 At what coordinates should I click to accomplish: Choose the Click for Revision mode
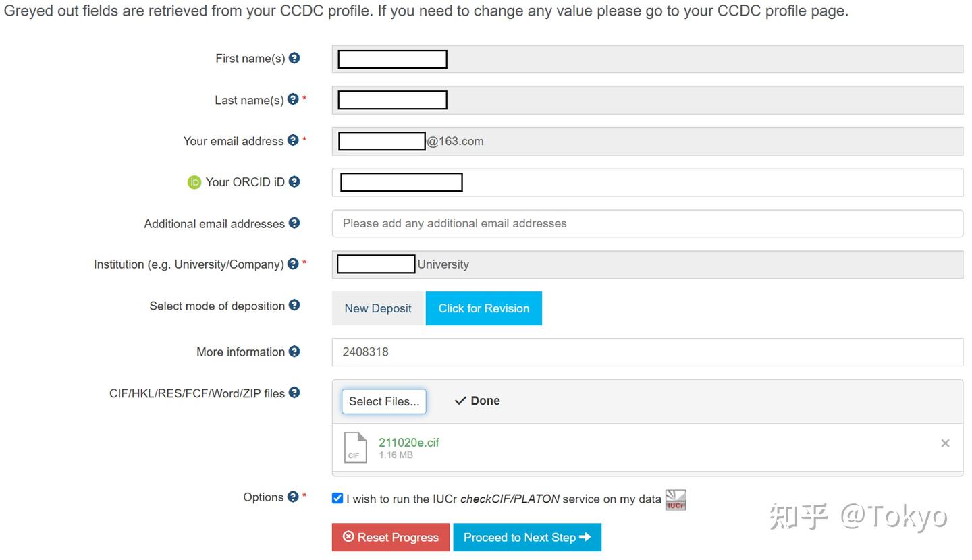click(484, 308)
